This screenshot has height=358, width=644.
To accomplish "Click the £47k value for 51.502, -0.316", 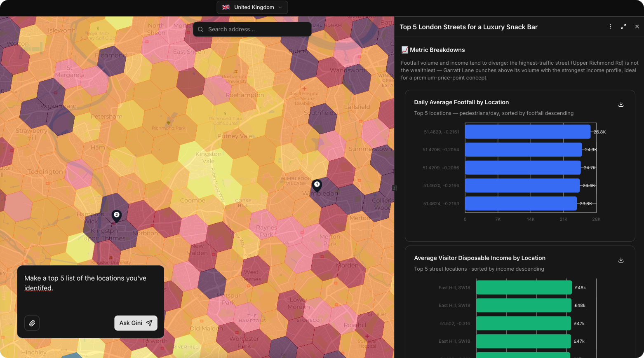I will tap(579, 323).
